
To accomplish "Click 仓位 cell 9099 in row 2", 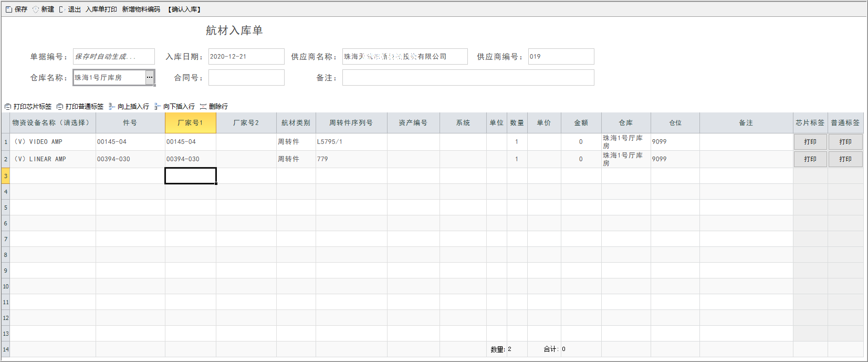I will tap(675, 159).
